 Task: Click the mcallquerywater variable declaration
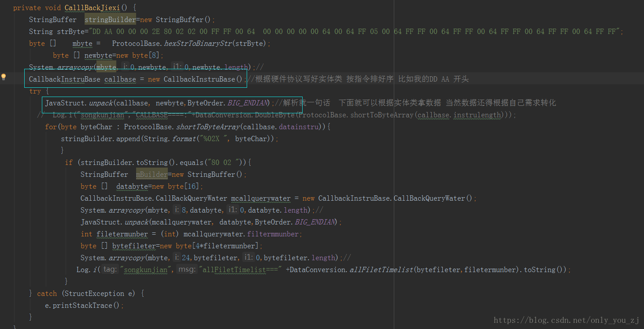261,198
